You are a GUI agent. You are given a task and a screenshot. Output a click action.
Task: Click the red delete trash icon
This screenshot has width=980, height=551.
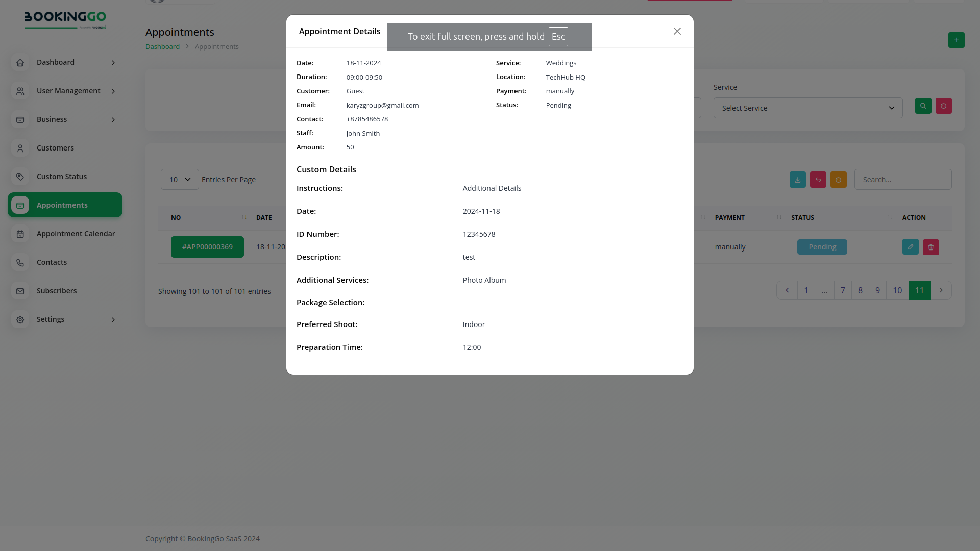coord(930,247)
